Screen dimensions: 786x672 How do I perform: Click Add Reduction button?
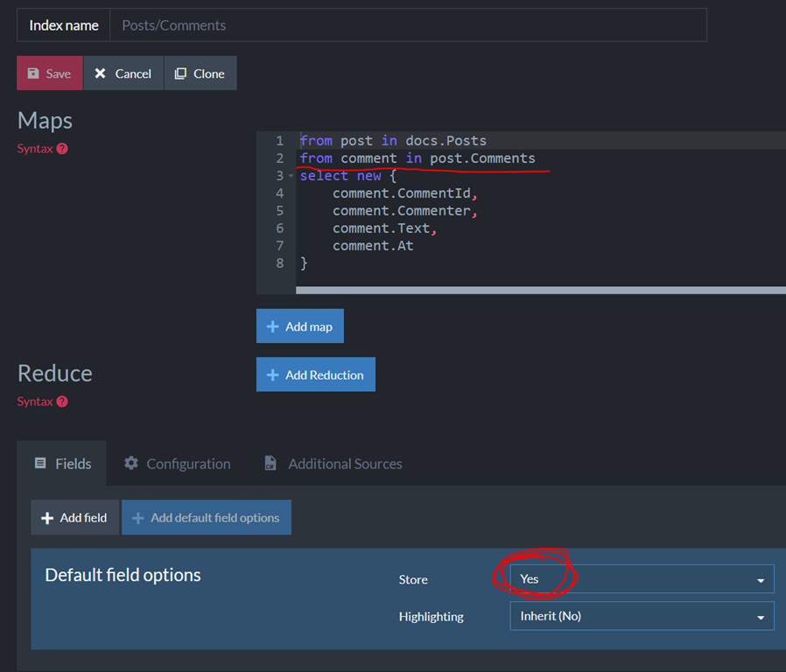[x=316, y=374]
